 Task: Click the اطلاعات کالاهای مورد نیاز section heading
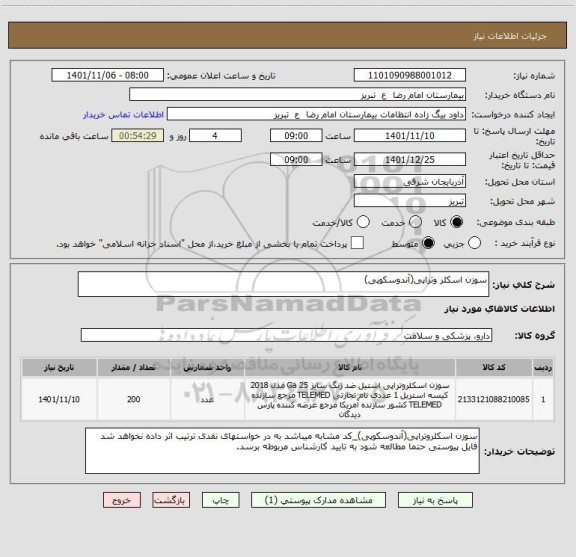500,309
